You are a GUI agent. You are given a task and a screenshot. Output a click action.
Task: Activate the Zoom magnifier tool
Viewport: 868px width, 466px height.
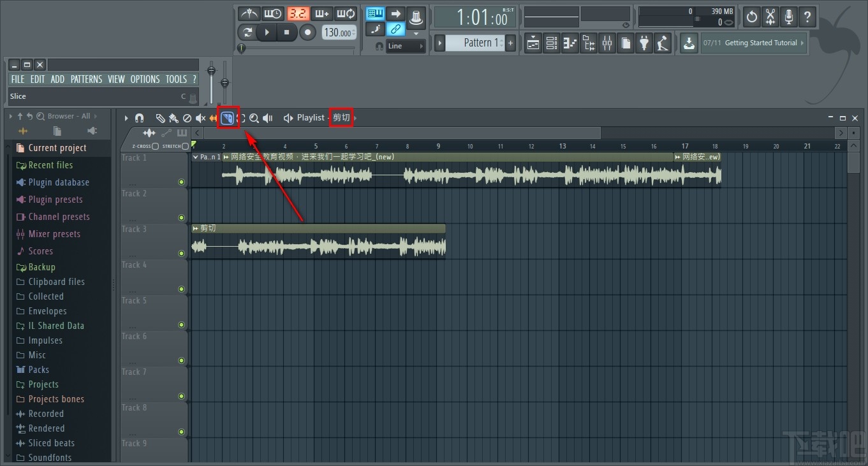click(254, 118)
